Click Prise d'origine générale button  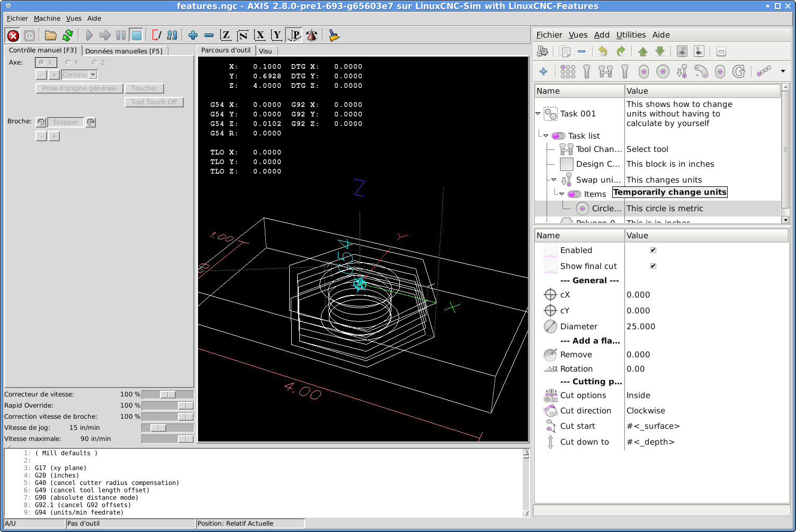(x=79, y=88)
